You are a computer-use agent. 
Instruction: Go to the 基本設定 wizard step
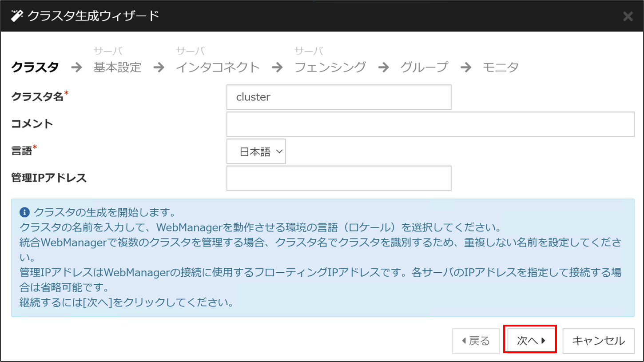(x=117, y=68)
